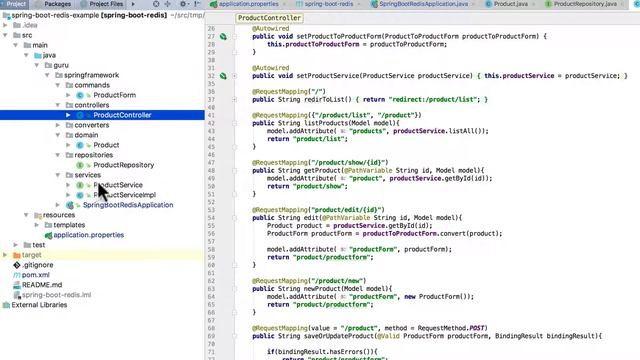Expand the converters package arrow
640x360 pixels.
58,125
